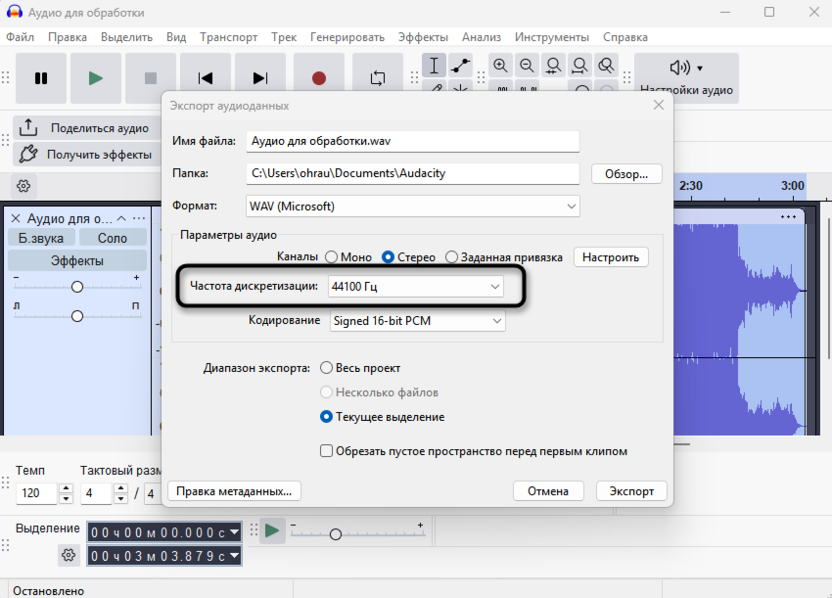Click the Skip to Start button
The width and height of the screenshot is (832, 598).
(x=205, y=78)
